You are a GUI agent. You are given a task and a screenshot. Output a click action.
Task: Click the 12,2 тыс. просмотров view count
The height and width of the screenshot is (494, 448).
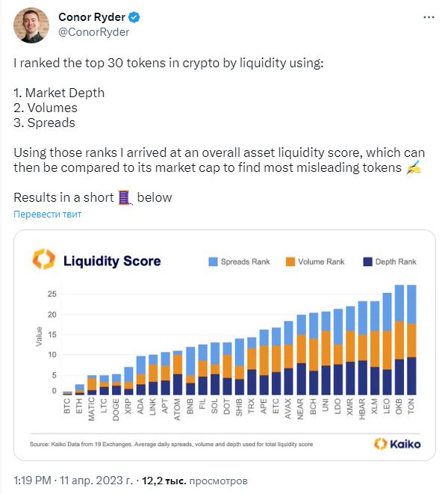click(x=195, y=481)
